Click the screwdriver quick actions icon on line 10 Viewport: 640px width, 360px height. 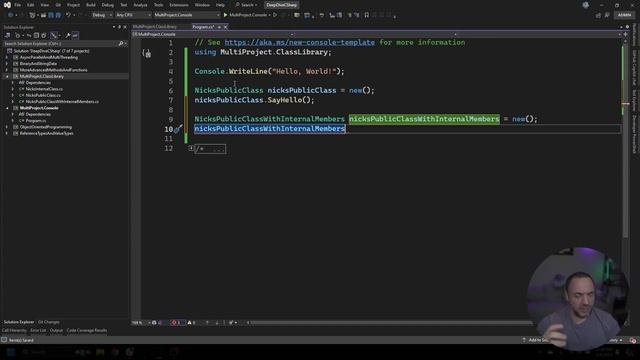(x=178, y=129)
